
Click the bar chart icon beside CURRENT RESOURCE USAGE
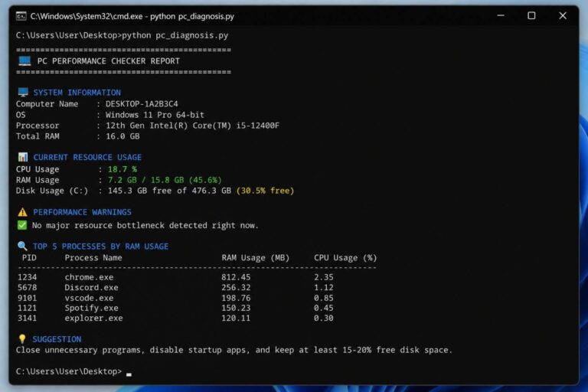pos(23,157)
